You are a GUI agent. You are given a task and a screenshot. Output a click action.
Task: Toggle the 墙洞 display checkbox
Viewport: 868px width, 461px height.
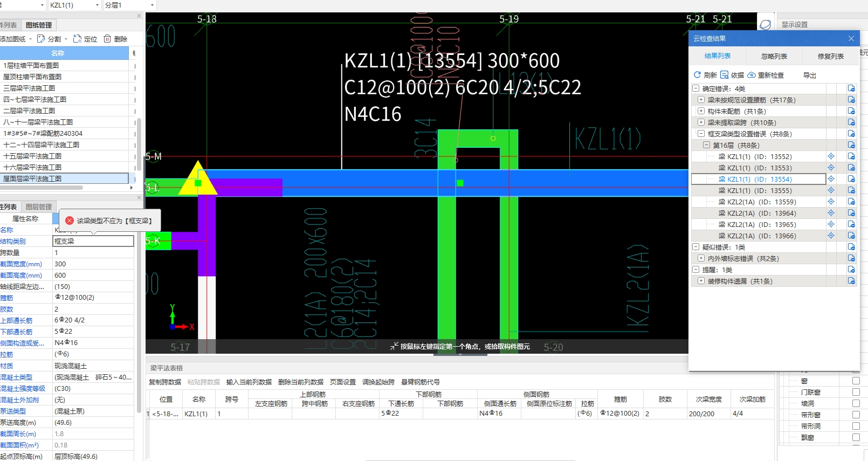(856, 403)
